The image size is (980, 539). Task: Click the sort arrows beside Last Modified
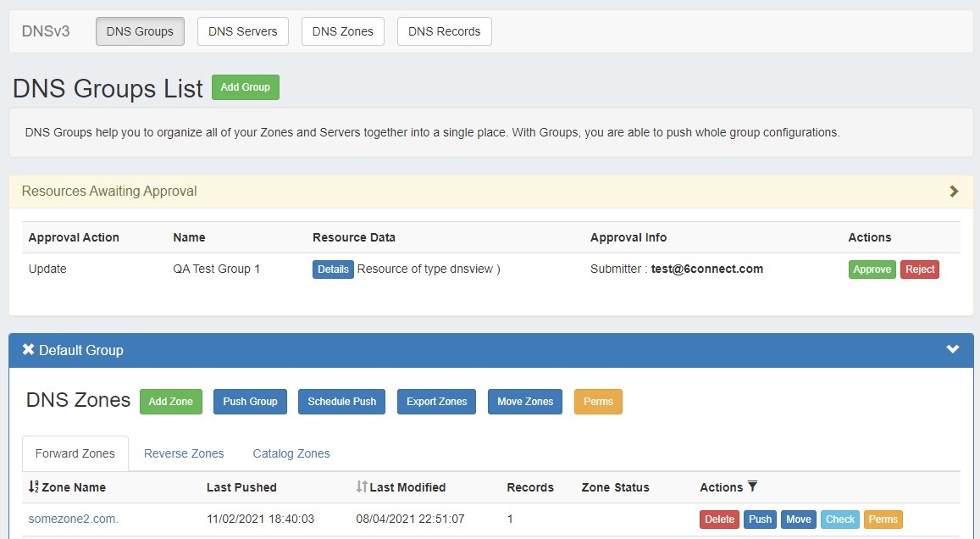click(x=362, y=487)
